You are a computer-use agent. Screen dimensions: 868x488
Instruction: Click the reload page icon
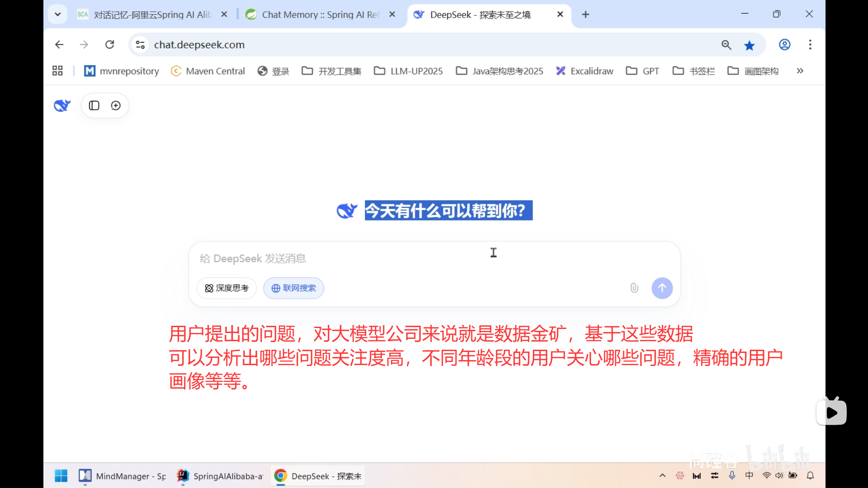[x=109, y=44]
